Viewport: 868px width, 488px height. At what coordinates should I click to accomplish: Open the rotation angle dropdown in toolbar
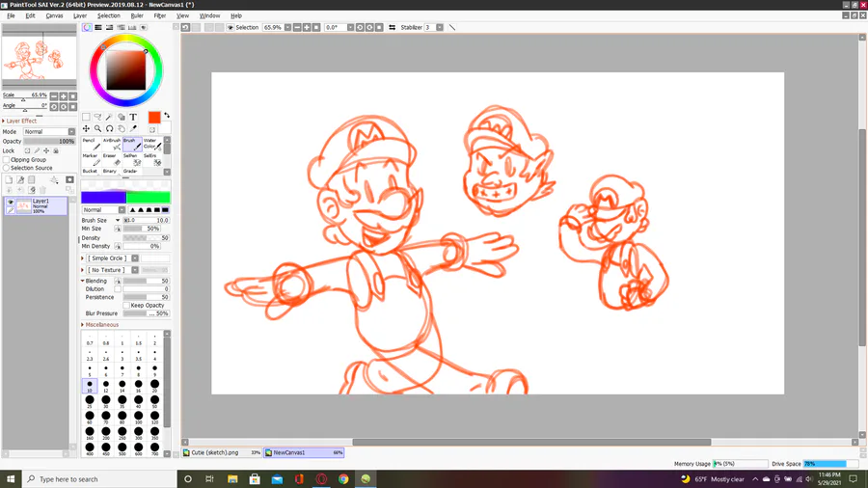click(350, 27)
